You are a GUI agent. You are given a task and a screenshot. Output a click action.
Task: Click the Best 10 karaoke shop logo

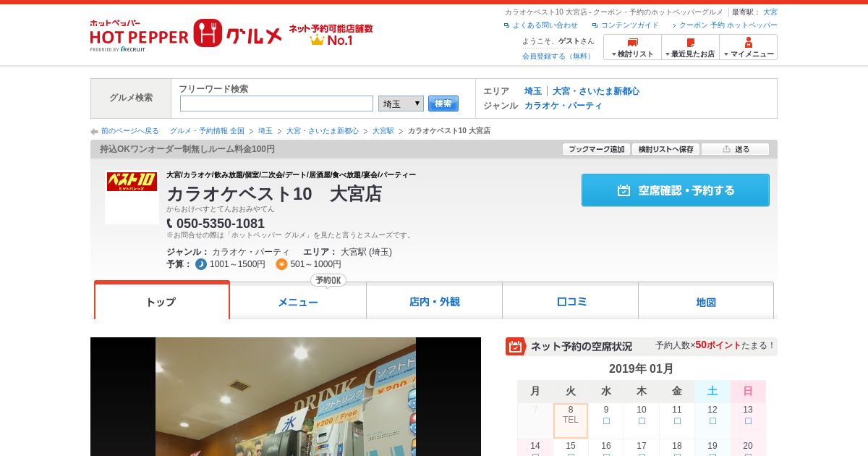[132, 197]
